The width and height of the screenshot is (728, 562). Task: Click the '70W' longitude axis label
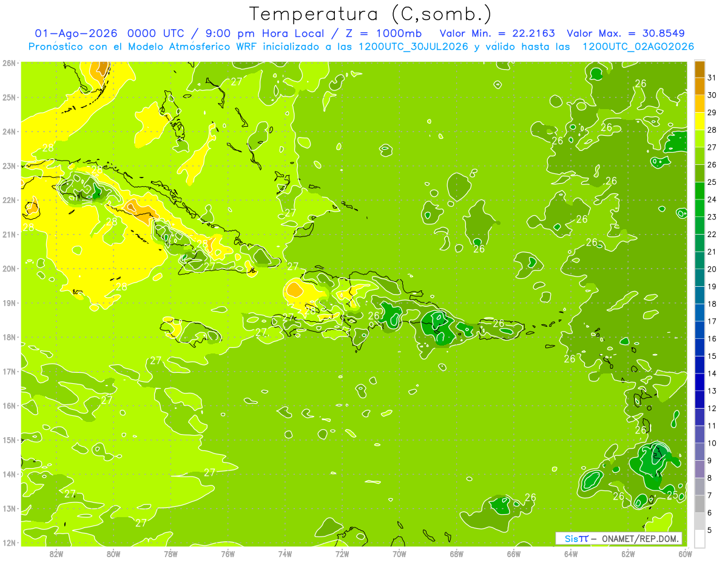point(399,554)
